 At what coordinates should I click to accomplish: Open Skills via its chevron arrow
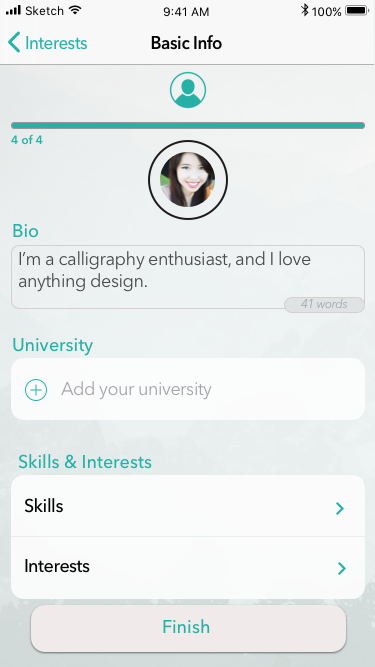340,508
